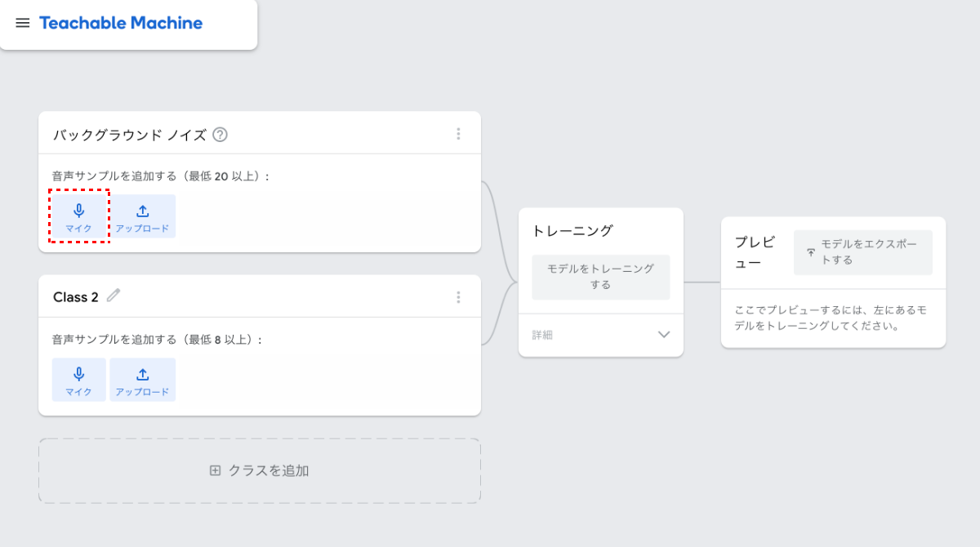Open the マイク recorder for バックグラウンド ノイズ
Viewport: 980px width, 547px height.
[78, 216]
